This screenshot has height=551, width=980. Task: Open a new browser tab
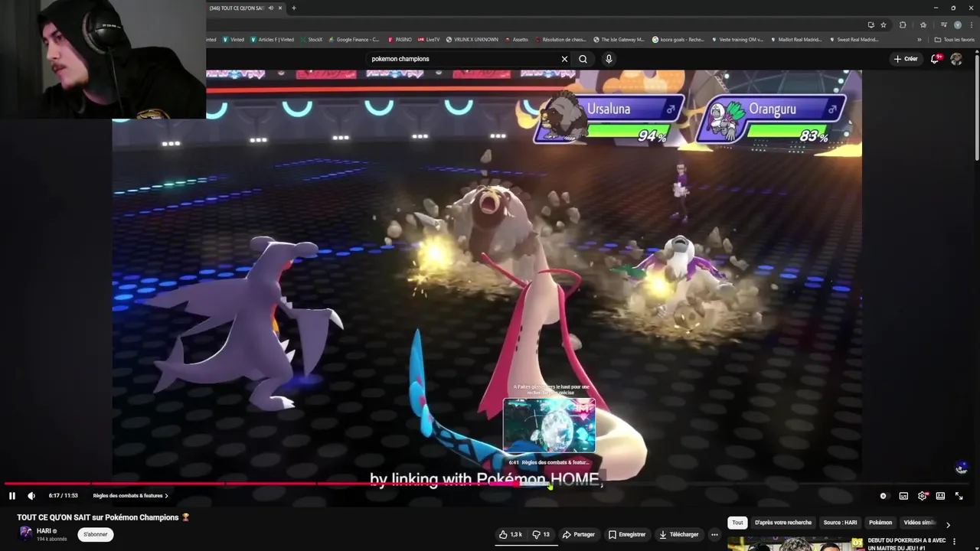[x=293, y=8]
